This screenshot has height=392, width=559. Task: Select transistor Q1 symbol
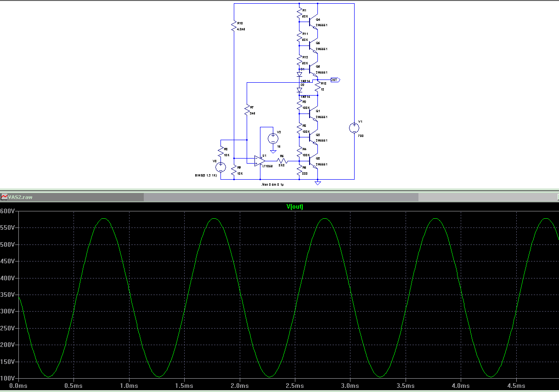[x=313, y=114]
